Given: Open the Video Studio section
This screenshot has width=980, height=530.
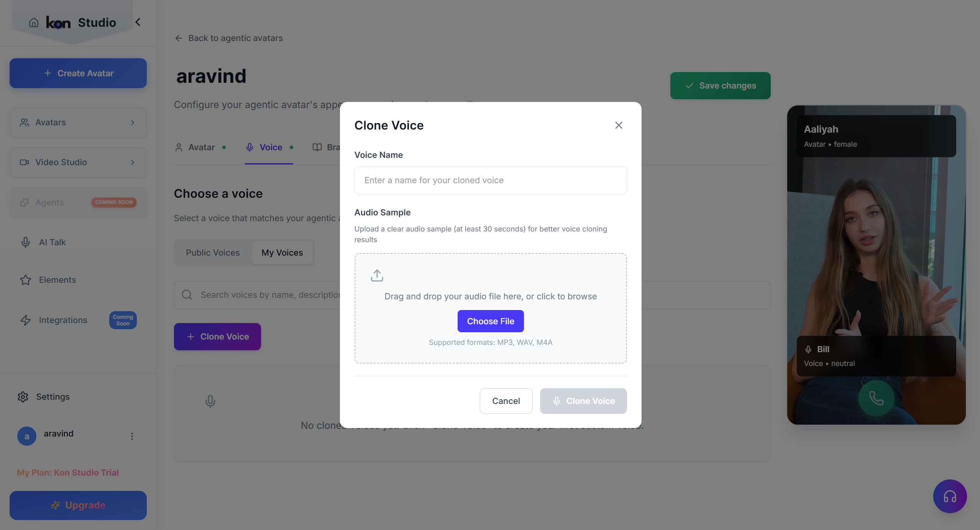Looking at the screenshot, I should pos(78,162).
